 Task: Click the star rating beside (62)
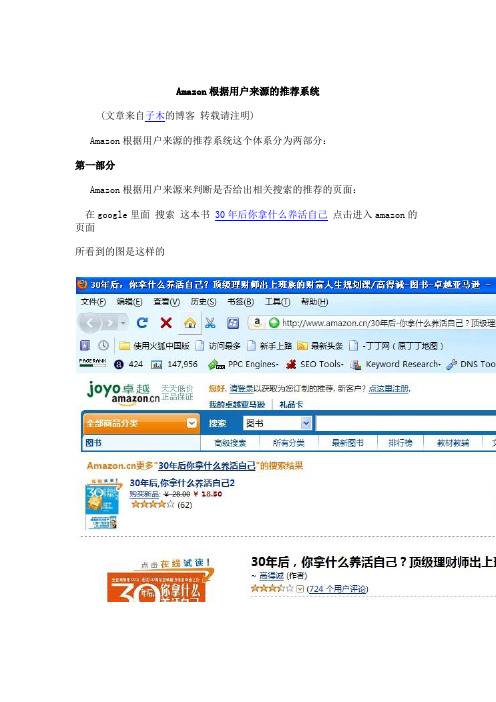point(152,505)
